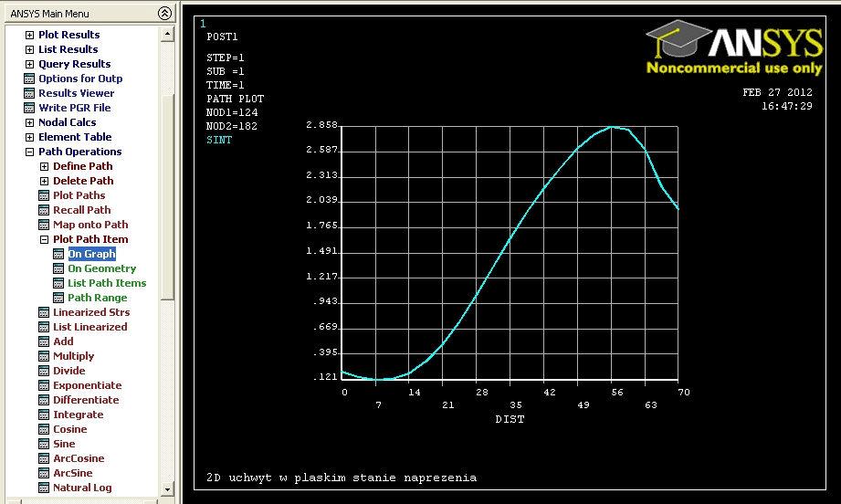This screenshot has width=841, height=504.
Task: Click main menu scrollbar up arrow
Action: 167,35
